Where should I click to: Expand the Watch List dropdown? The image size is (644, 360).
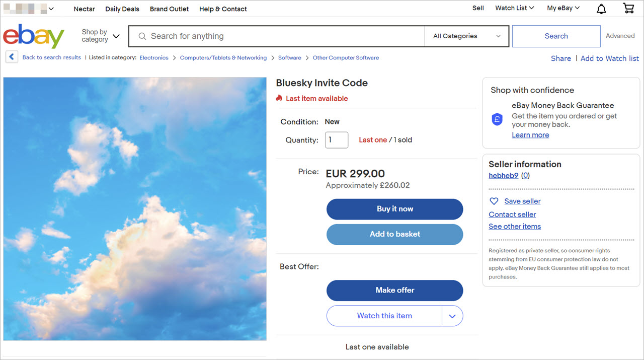click(515, 8)
